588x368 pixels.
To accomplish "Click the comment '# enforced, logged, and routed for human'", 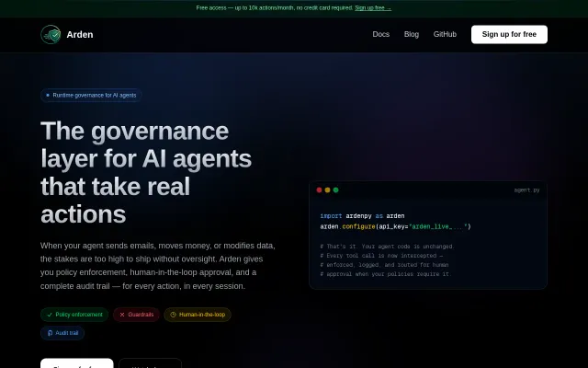I will point(384,265).
